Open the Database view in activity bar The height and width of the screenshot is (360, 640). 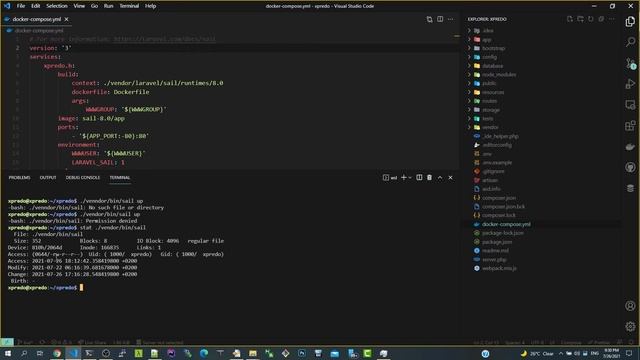(630, 188)
